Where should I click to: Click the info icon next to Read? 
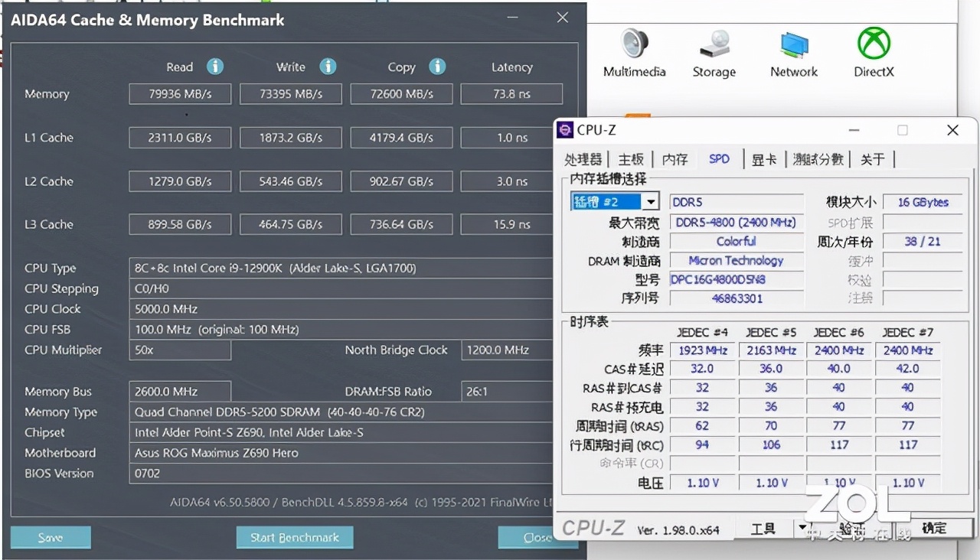(x=214, y=67)
